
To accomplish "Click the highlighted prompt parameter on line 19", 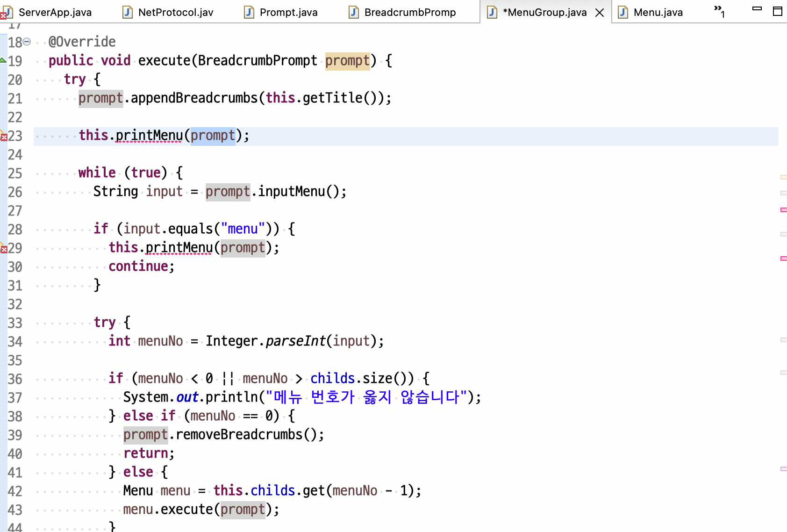I will click(348, 61).
